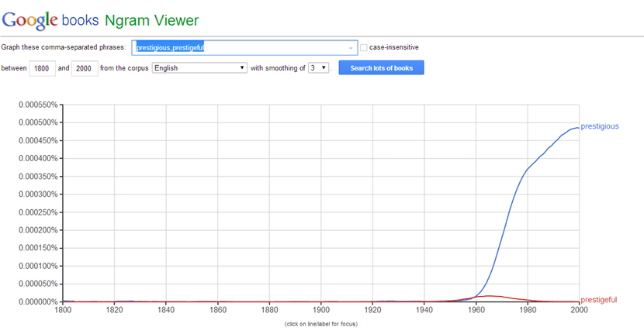Open the phrase suggestions dropdown arrow

(x=351, y=48)
